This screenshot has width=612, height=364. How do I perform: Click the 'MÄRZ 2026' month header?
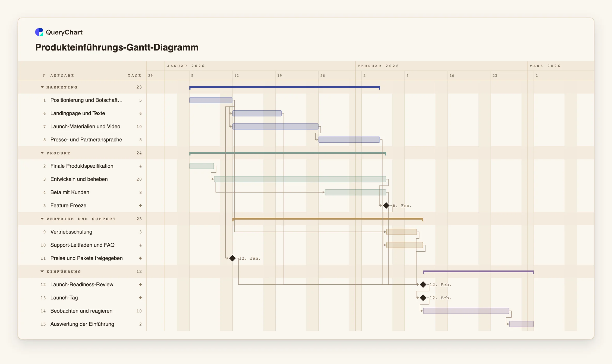coord(545,66)
